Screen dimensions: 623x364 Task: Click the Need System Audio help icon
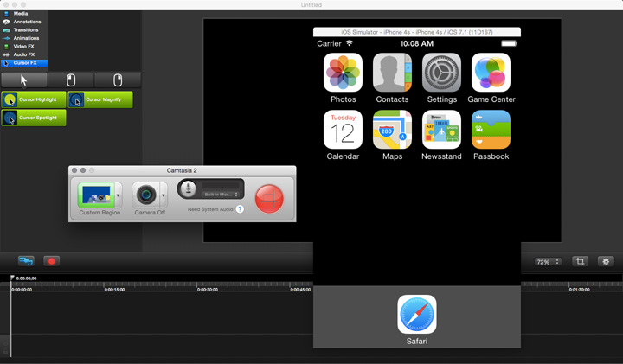pyautogui.click(x=240, y=209)
